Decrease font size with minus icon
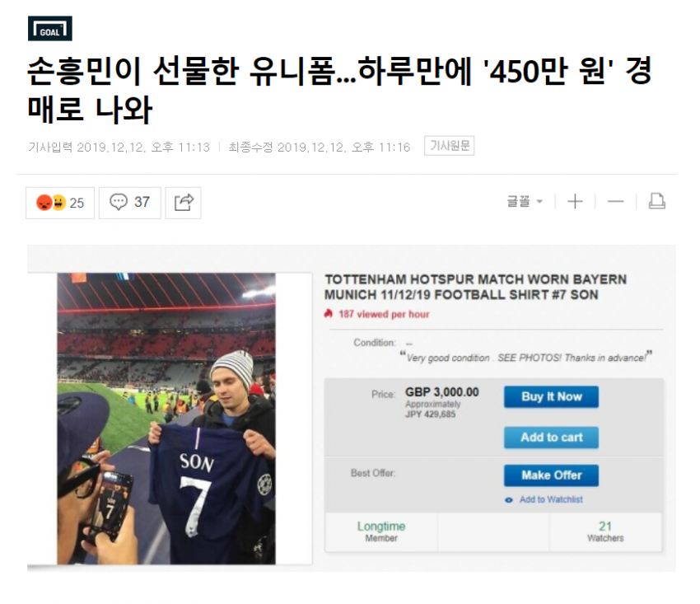The image size is (700, 604). point(616,202)
